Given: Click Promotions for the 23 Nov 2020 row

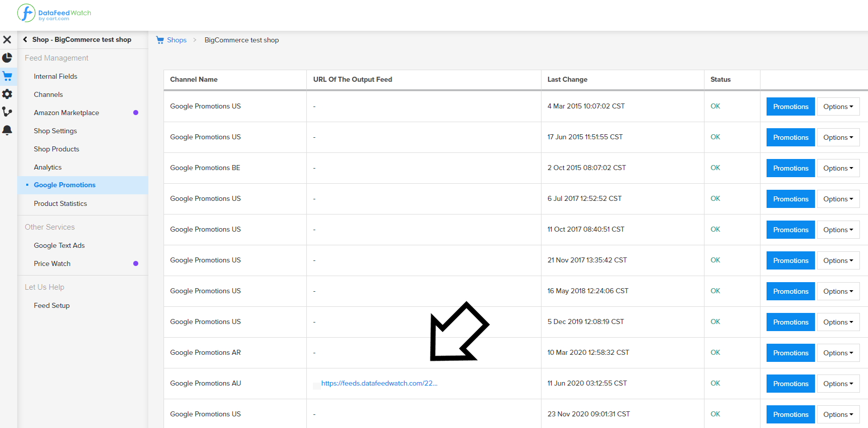Looking at the screenshot, I should click(791, 414).
